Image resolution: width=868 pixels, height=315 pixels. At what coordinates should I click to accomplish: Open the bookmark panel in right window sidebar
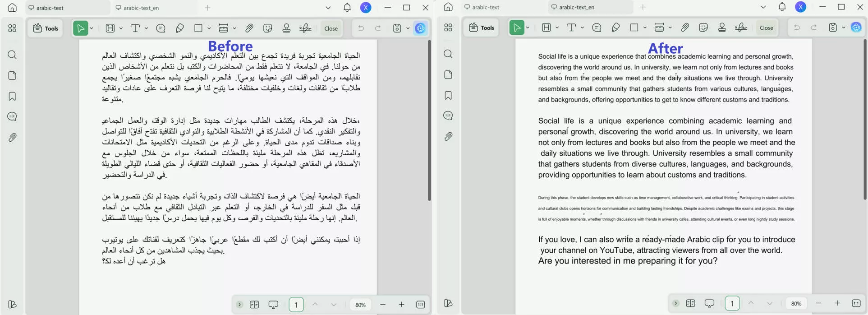pos(448,95)
